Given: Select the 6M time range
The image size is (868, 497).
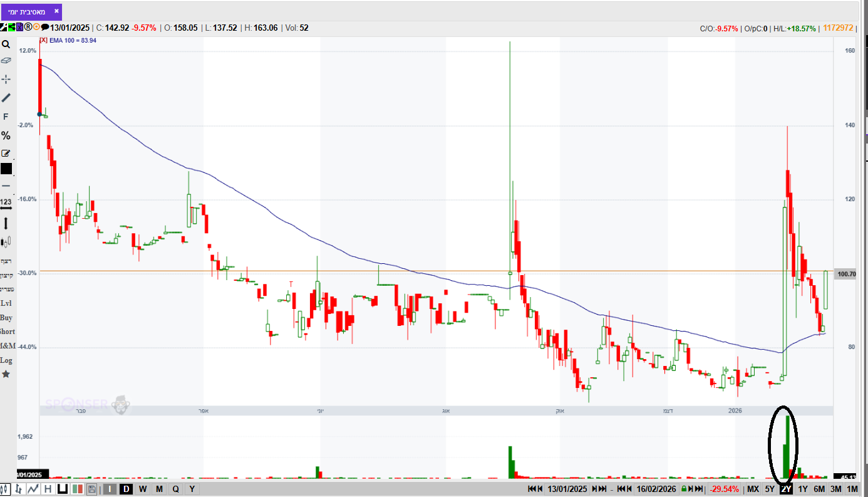Looking at the screenshot, I should pyautogui.click(x=819, y=489).
